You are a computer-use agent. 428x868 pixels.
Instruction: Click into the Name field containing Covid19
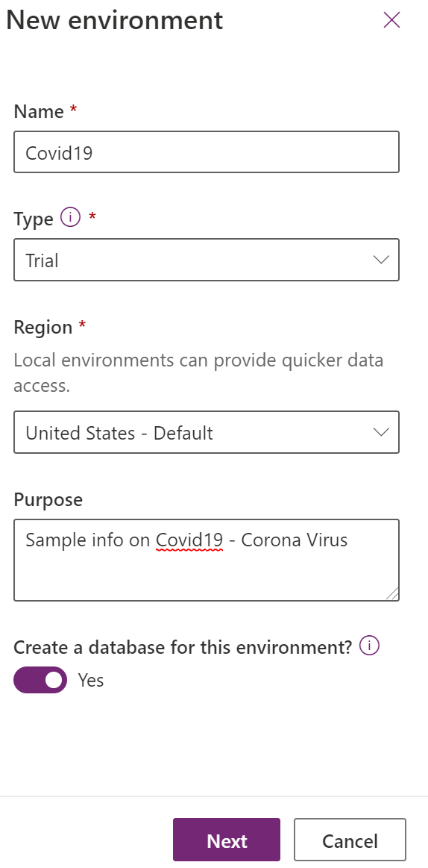[x=207, y=152]
